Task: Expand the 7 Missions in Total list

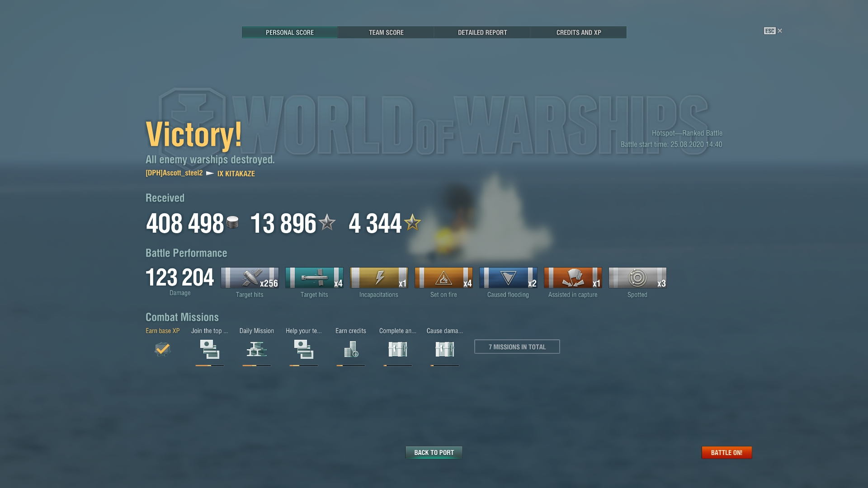Action: pyautogui.click(x=517, y=347)
